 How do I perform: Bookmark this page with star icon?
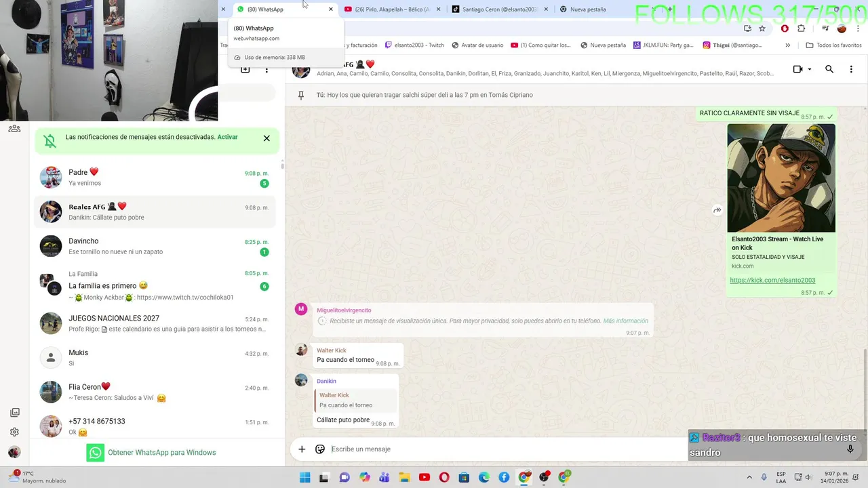pos(762,28)
